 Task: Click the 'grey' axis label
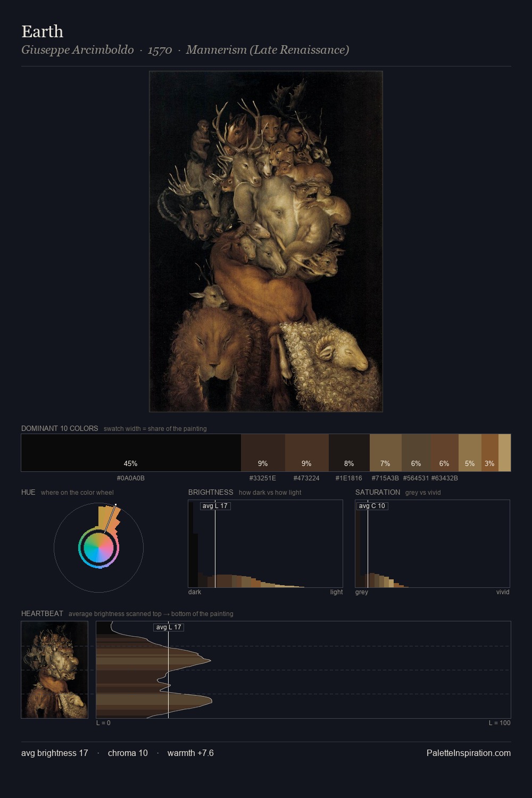tap(362, 592)
